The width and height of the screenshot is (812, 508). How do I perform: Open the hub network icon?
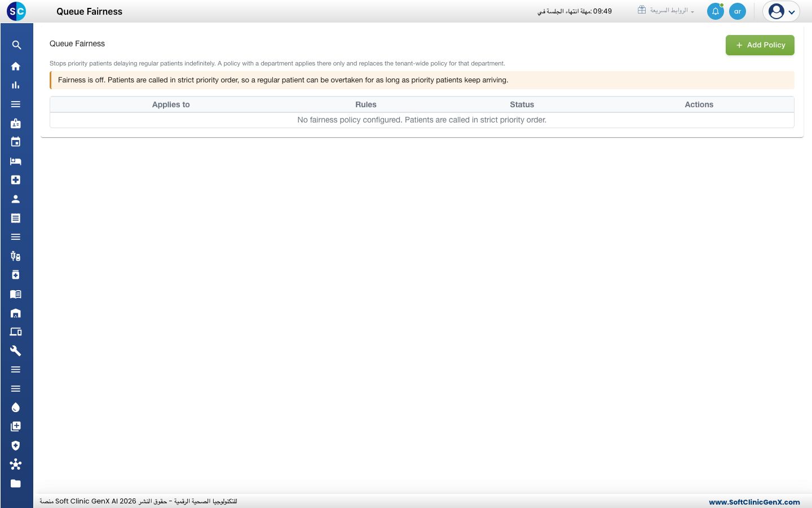point(16,465)
